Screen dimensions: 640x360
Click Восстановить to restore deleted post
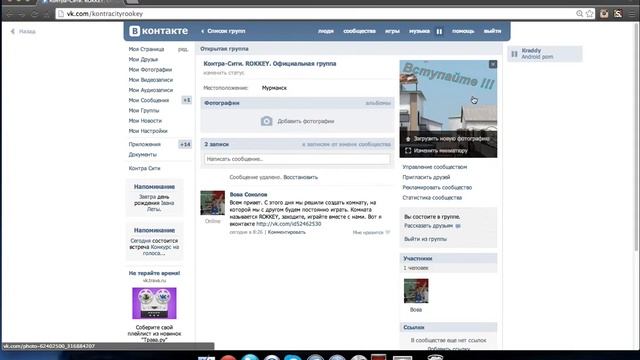[x=300, y=177]
